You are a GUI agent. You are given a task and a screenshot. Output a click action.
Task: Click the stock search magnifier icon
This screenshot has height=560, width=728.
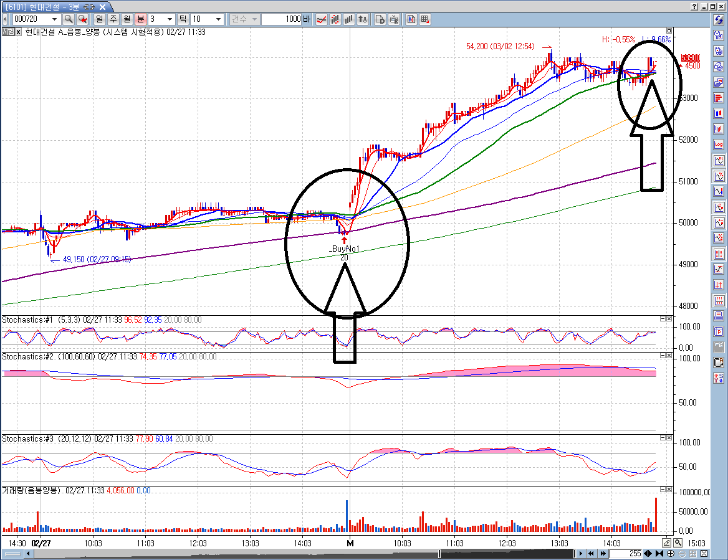pos(69,19)
